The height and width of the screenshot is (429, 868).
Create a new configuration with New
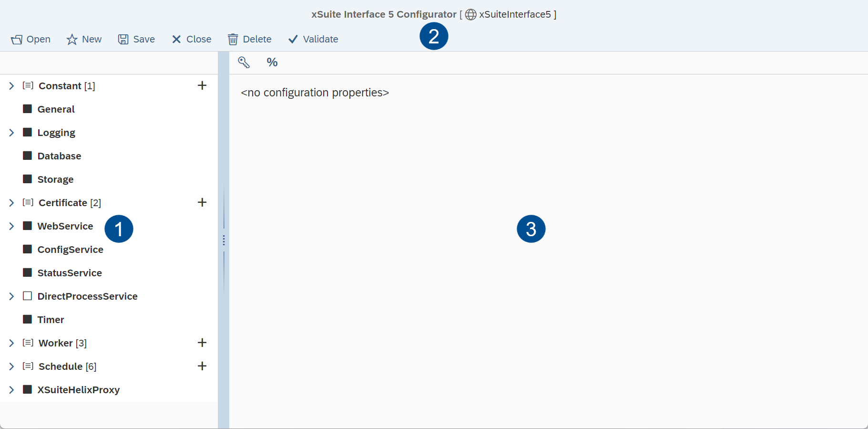(x=84, y=39)
